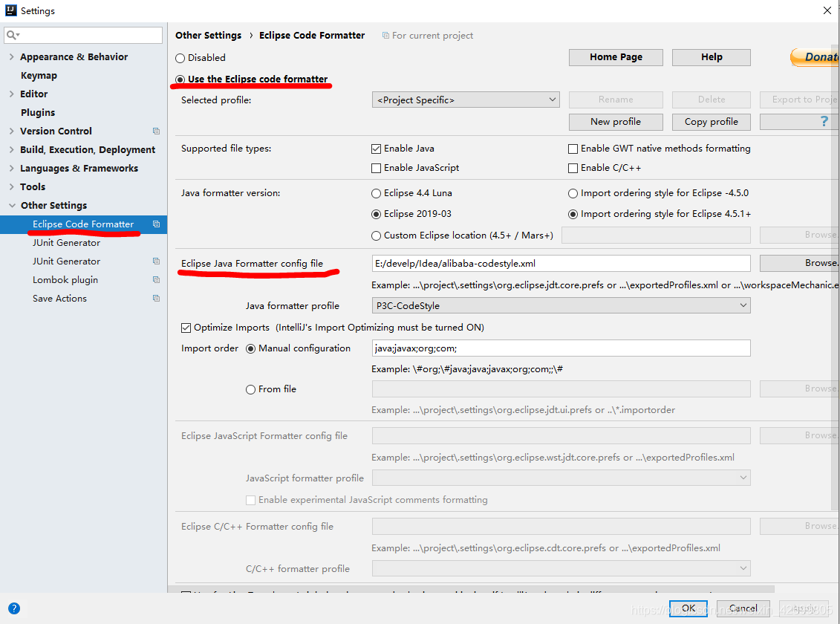Click the manual import order text field
This screenshot has width=840, height=624.
click(561, 348)
